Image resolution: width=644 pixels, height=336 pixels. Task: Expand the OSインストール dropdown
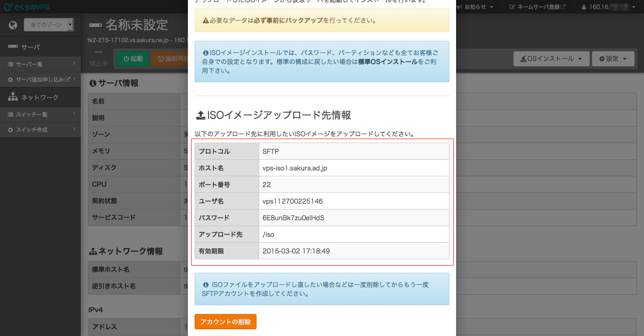pos(551,59)
